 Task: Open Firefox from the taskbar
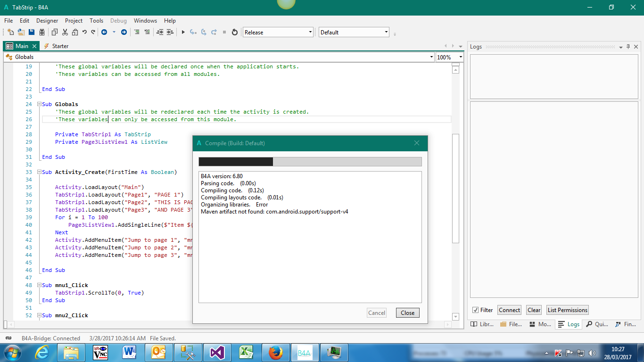(275, 352)
